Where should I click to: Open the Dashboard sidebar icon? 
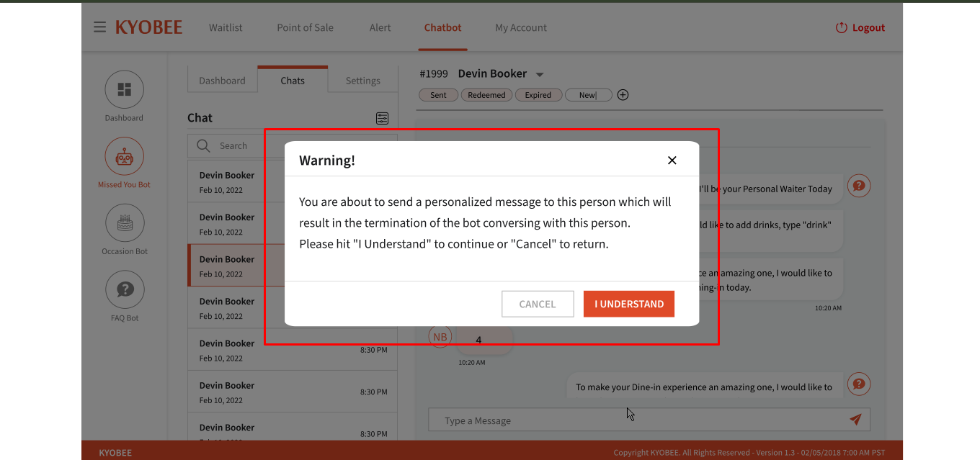(124, 89)
